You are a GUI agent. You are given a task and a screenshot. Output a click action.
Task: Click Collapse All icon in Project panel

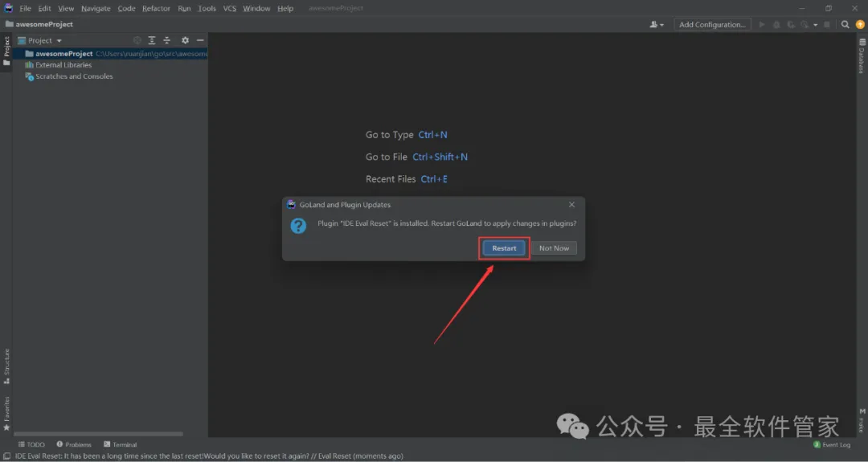(166, 40)
